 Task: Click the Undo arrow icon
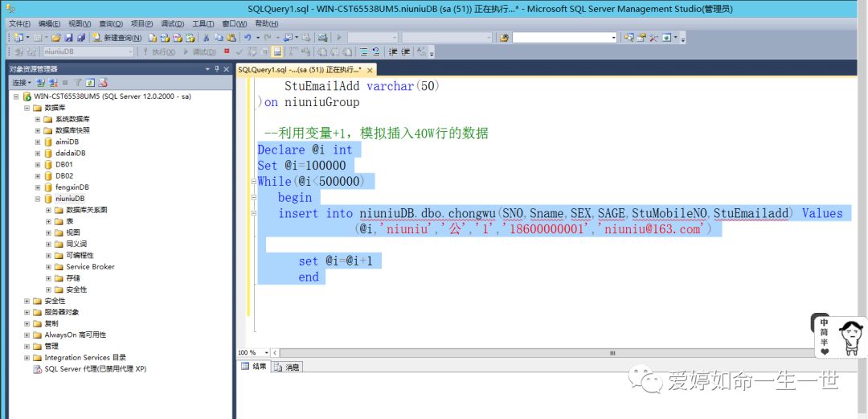tap(248, 38)
